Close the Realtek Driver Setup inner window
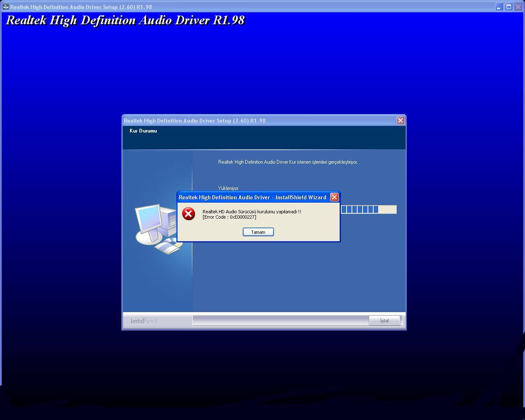 (x=400, y=120)
